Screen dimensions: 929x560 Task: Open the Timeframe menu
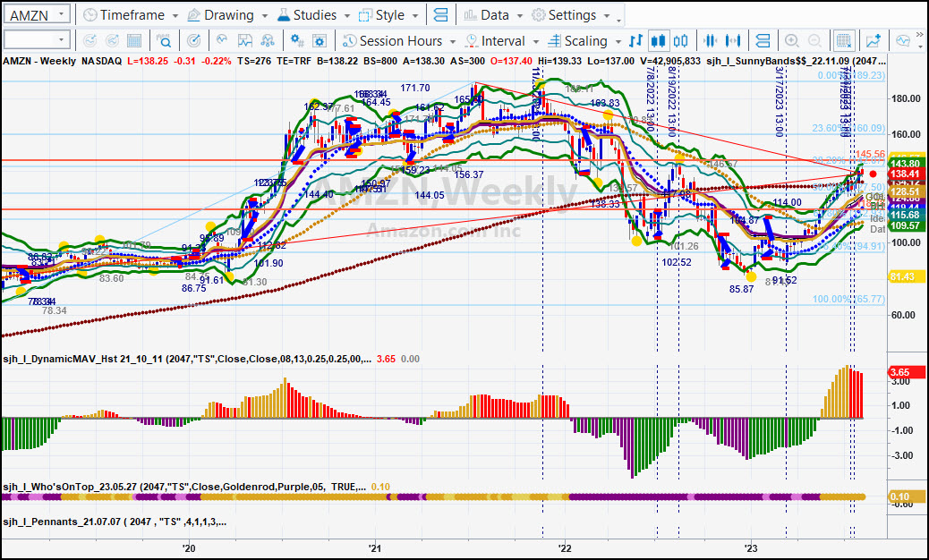tap(131, 15)
